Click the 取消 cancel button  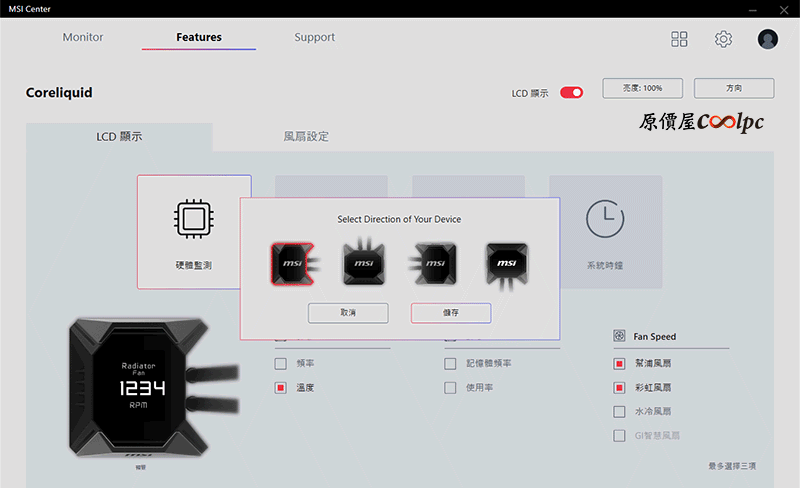[x=348, y=313]
